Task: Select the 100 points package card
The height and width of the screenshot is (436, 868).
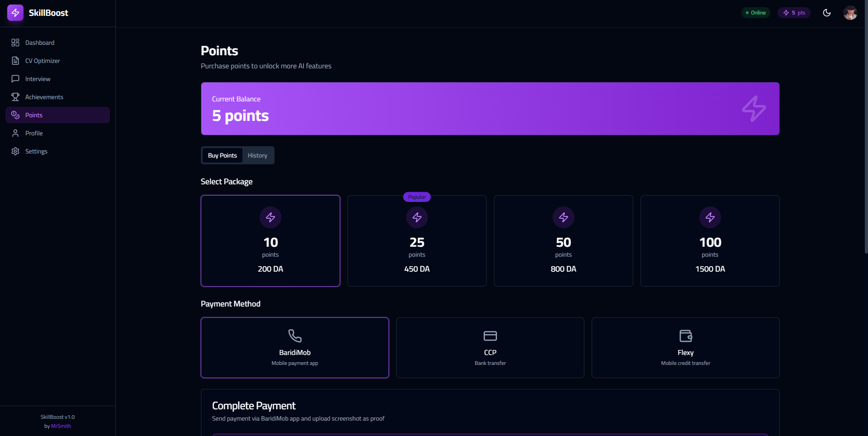Action: tap(710, 241)
